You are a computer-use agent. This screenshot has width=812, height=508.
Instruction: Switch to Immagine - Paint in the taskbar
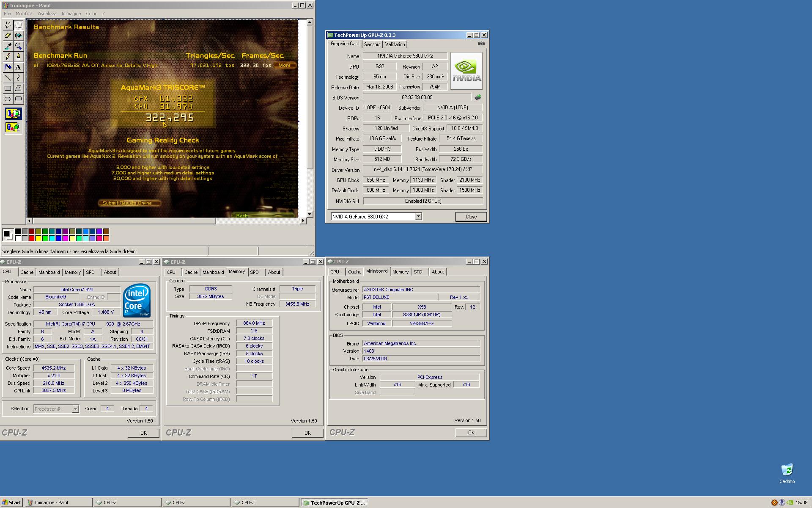pyautogui.click(x=58, y=502)
